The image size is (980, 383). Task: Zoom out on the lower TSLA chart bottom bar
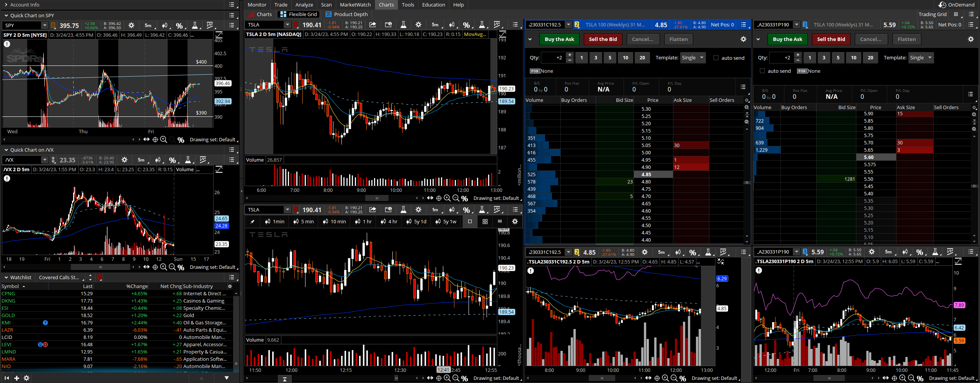[456, 378]
